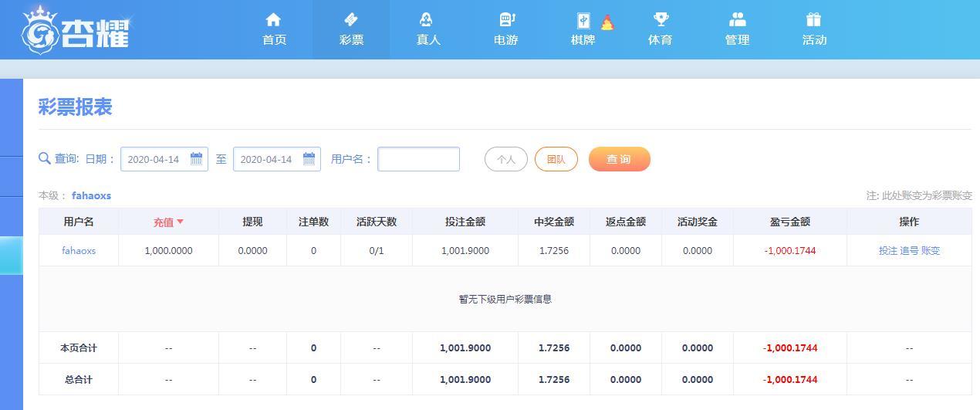Click the 投注 link in the fahaoxs row

coord(887,250)
